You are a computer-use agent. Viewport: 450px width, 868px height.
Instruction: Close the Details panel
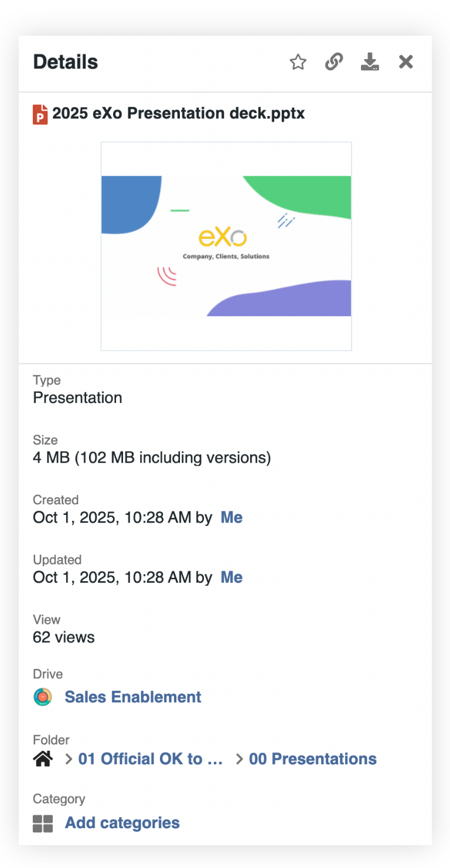click(x=406, y=62)
